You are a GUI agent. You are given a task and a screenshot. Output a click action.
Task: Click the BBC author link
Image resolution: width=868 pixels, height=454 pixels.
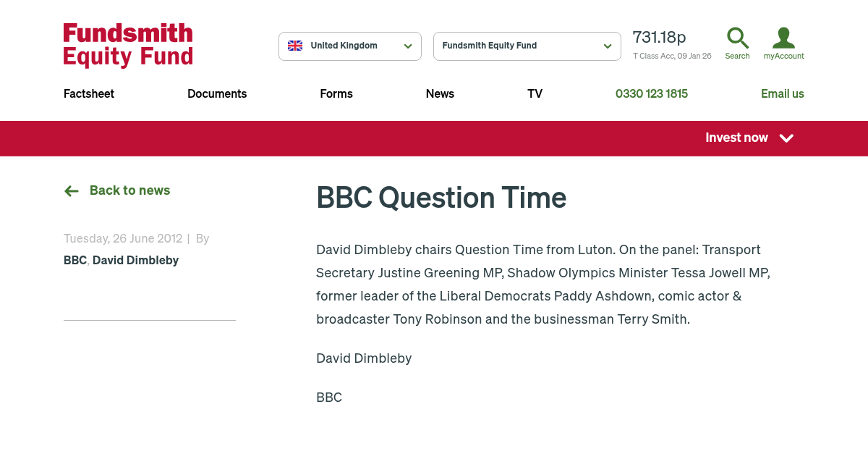pos(75,260)
